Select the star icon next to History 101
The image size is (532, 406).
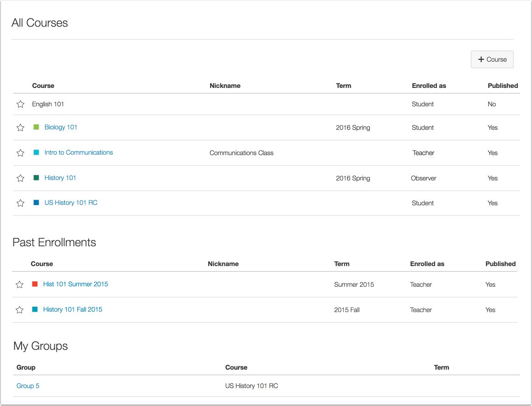coord(20,178)
